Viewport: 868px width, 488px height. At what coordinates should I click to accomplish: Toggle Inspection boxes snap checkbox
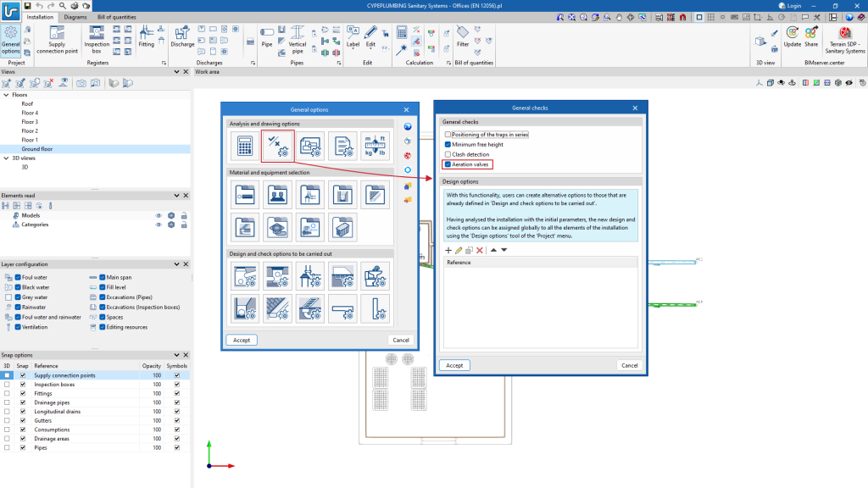tap(23, 385)
